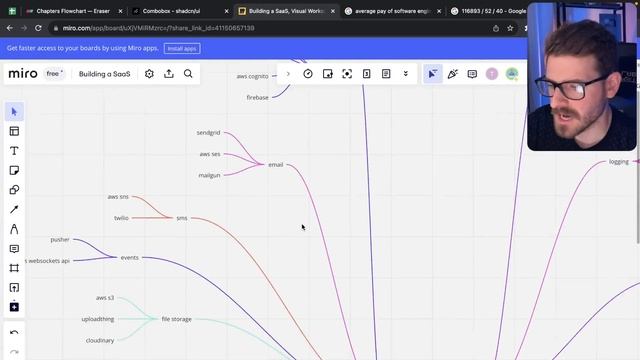Toggle collaborators' cursors visibility
Viewport: 640px width, 360px height.
[x=433, y=74]
